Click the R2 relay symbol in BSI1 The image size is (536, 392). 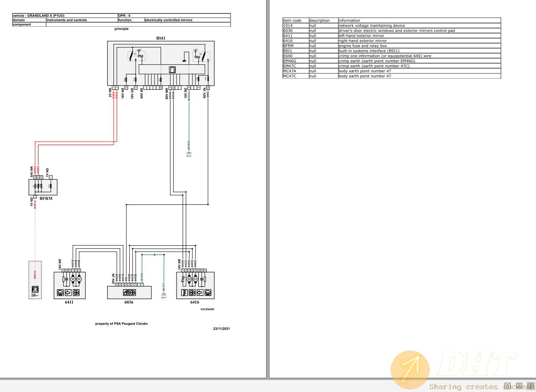point(136,56)
